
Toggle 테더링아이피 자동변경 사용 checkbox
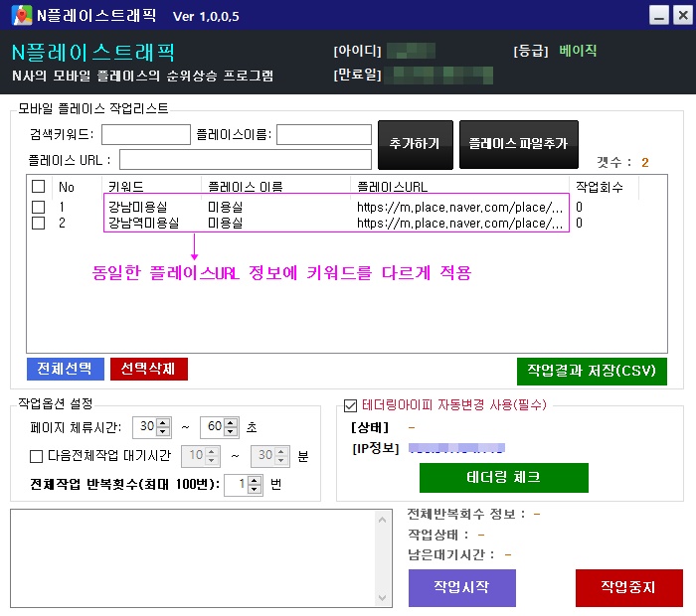tap(351, 405)
